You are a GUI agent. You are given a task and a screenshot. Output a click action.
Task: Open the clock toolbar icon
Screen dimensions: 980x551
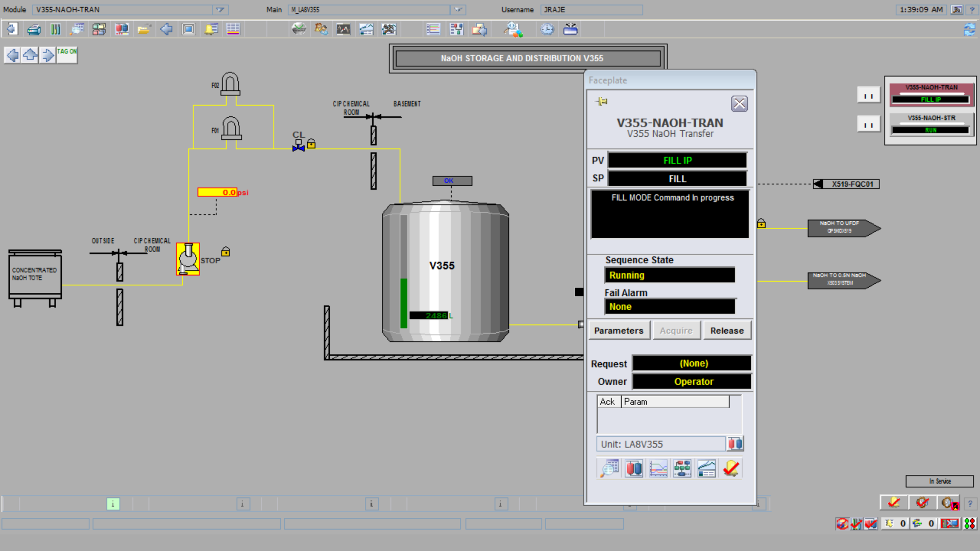pyautogui.click(x=548, y=29)
